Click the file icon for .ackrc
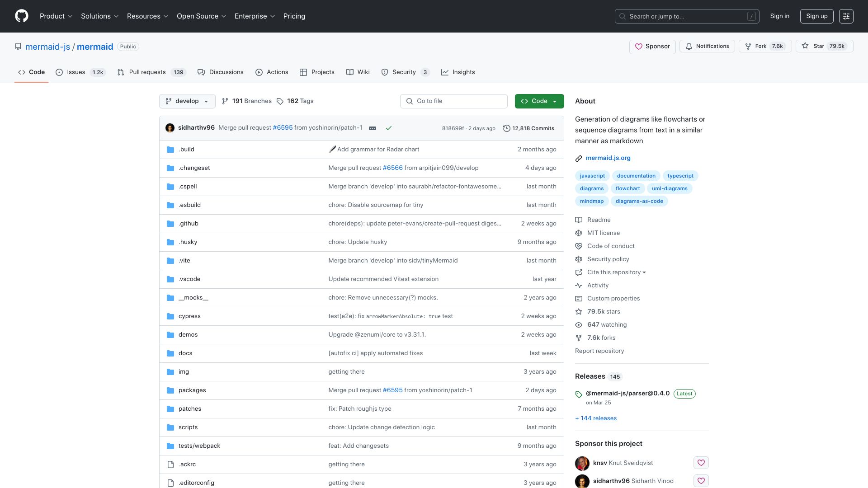The image size is (868, 488). pos(170,465)
